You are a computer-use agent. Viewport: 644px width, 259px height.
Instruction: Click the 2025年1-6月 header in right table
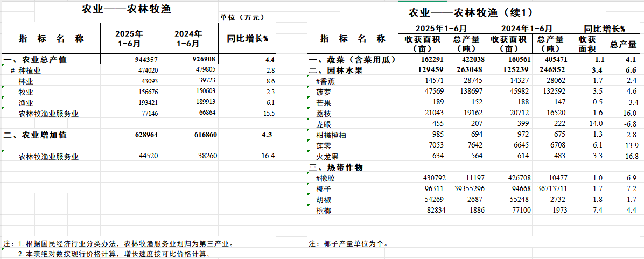point(442,29)
